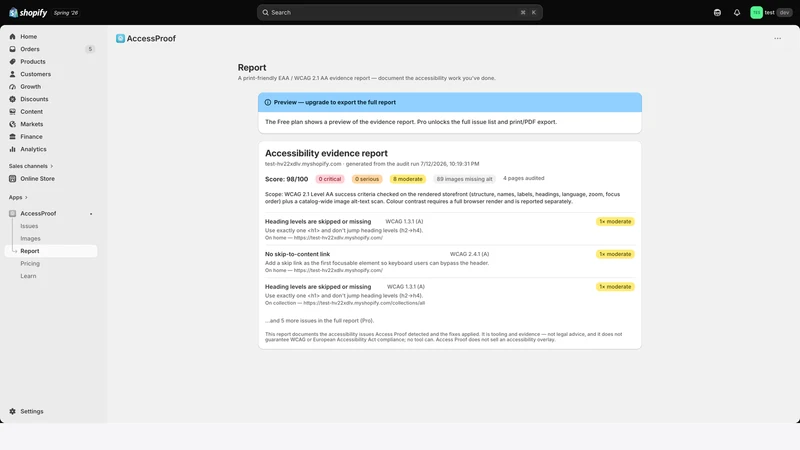The width and height of the screenshot is (800, 450).
Task: Open the Home icon in sidebar
Action: point(12,37)
